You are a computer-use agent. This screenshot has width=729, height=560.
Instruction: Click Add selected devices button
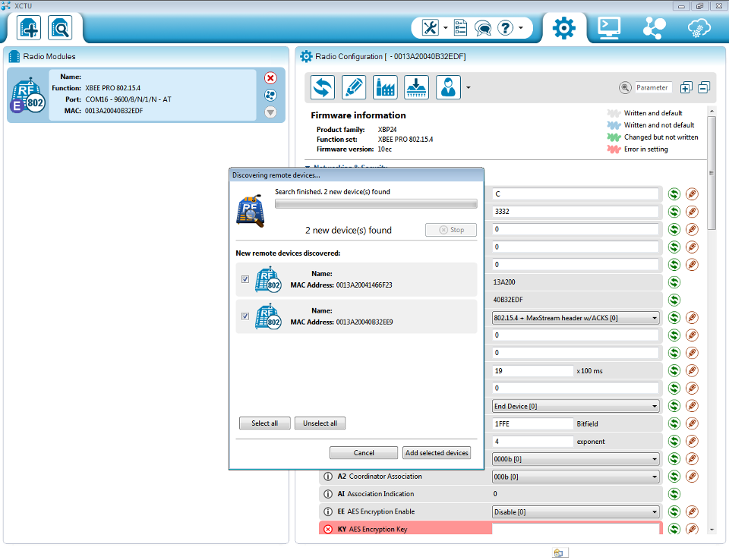pyautogui.click(x=437, y=453)
